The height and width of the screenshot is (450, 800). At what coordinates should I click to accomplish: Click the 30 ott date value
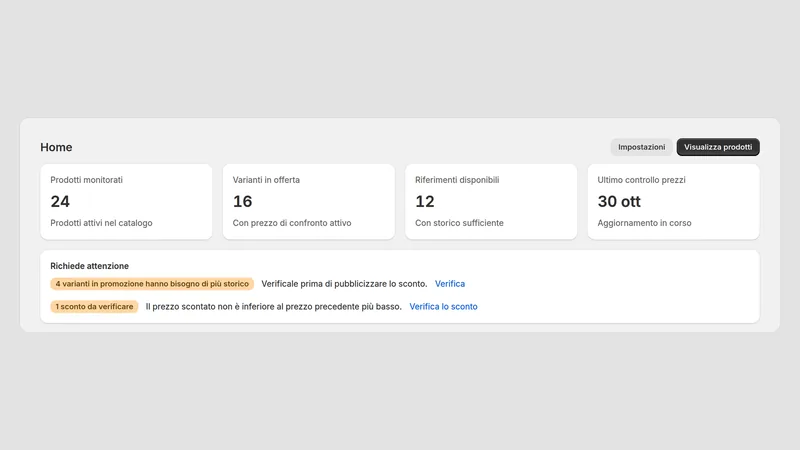pyautogui.click(x=619, y=202)
